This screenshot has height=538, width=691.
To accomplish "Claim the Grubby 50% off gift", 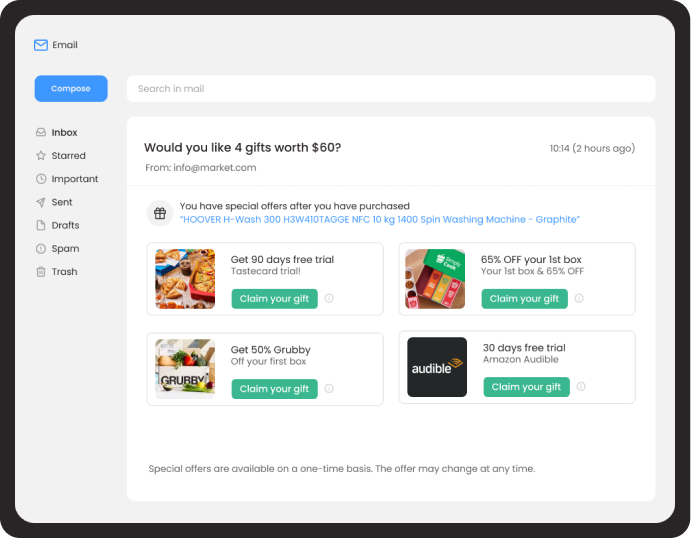I will tap(275, 389).
